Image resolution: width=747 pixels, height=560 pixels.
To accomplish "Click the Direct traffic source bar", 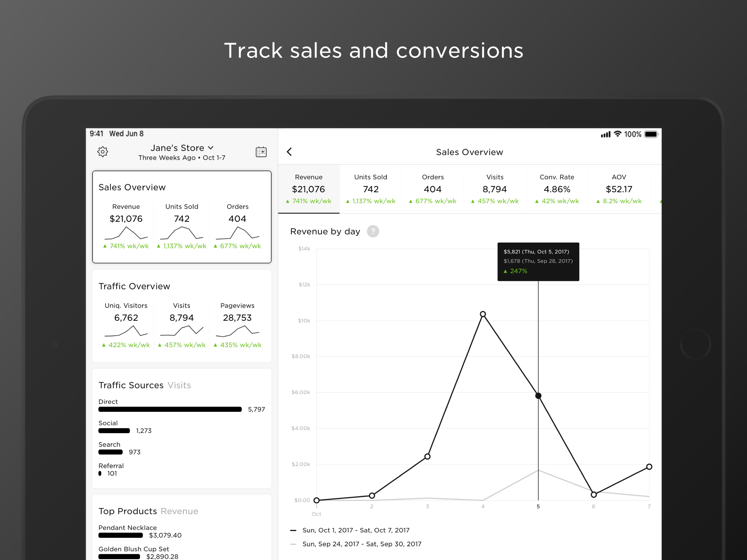I will (x=170, y=409).
